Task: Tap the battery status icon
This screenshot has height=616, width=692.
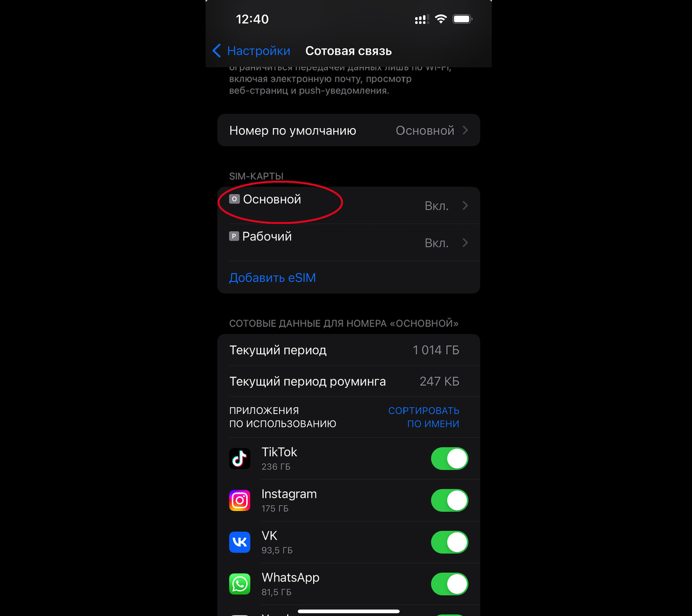Action: (x=462, y=19)
